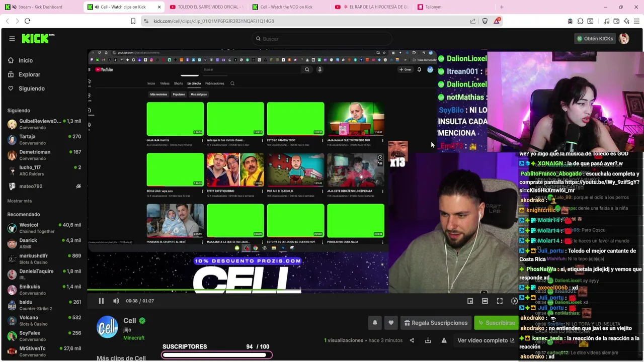Click the green Suscribirse button
The image size is (644, 362).
point(496,323)
